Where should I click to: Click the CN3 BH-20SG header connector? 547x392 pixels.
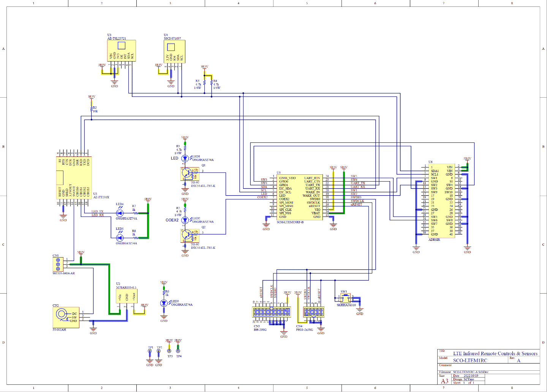271,312
